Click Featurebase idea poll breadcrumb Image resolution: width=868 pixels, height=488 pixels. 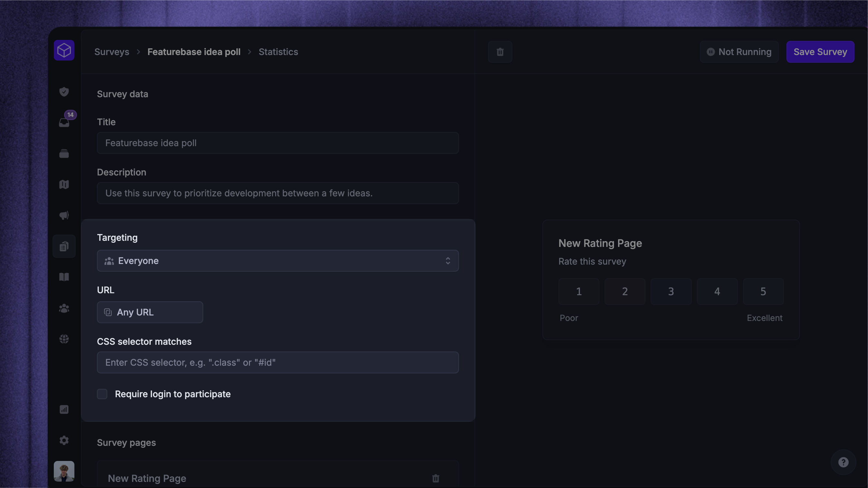[x=194, y=52]
